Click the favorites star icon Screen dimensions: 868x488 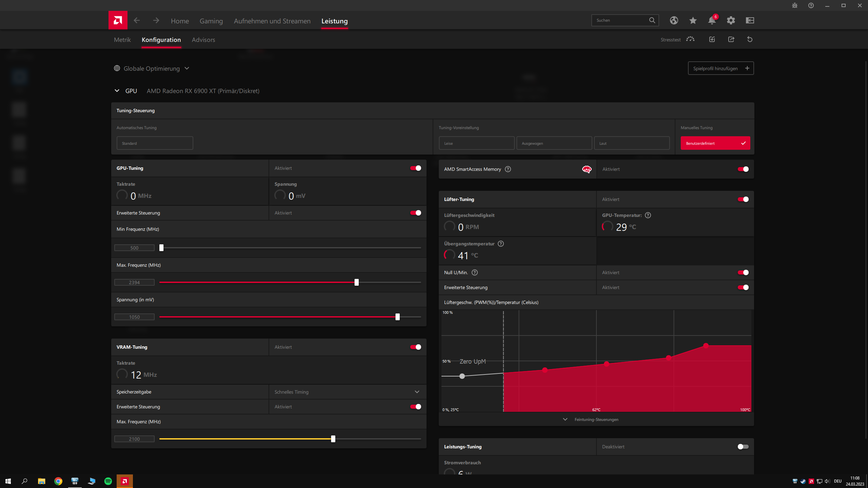tap(693, 20)
